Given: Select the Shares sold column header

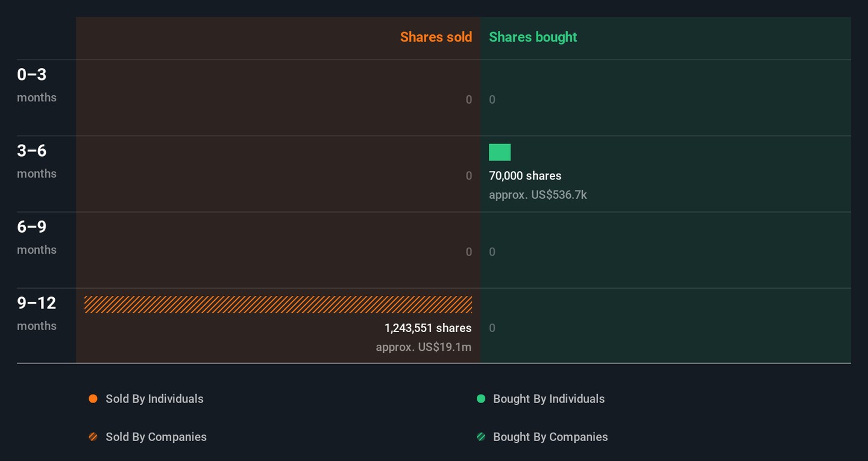Looking at the screenshot, I should pyautogui.click(x=436, y=37).
